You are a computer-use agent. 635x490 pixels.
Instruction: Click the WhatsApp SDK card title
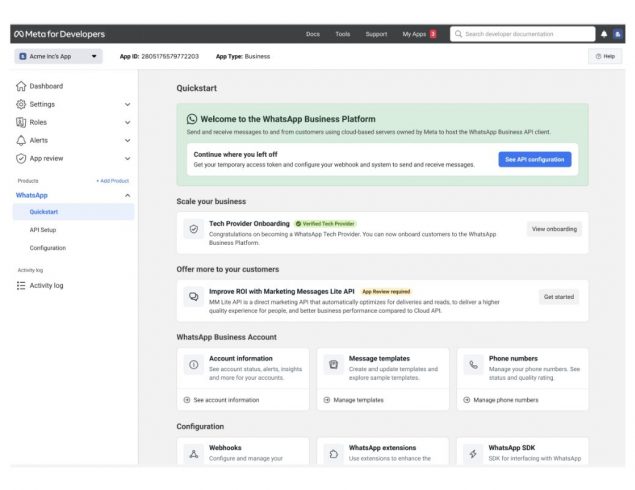(511, 447)
